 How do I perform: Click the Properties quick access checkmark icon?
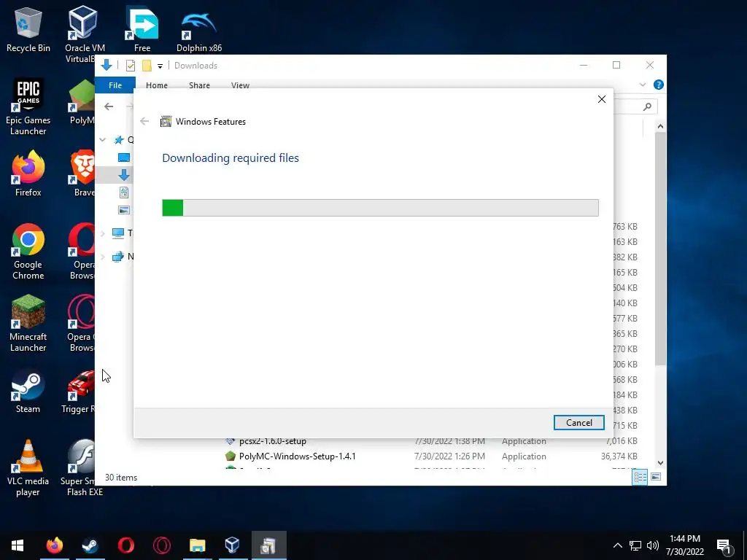point(131,66)
